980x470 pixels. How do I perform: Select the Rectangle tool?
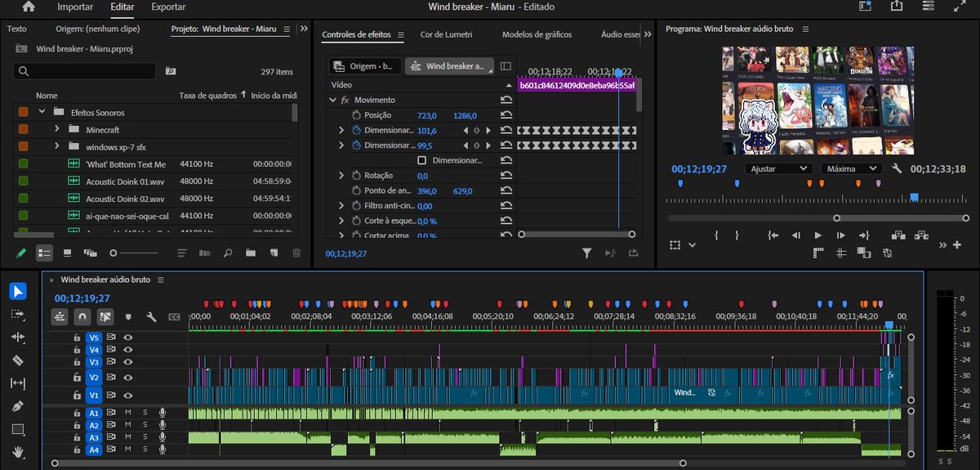click(x=18, y=428)
